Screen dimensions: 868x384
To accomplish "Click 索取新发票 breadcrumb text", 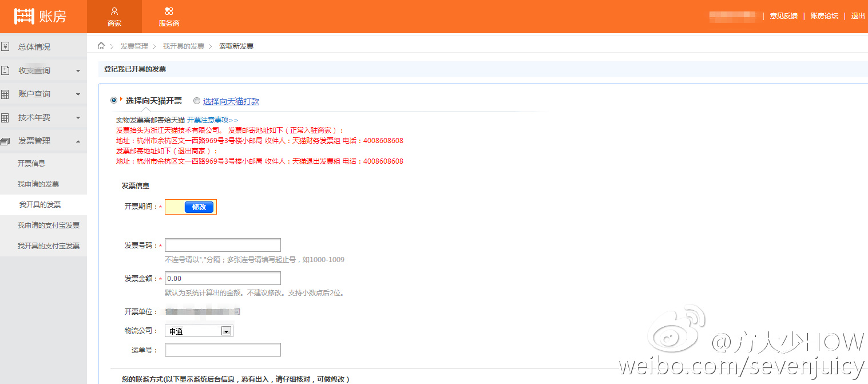I will (x=236, y=46).
